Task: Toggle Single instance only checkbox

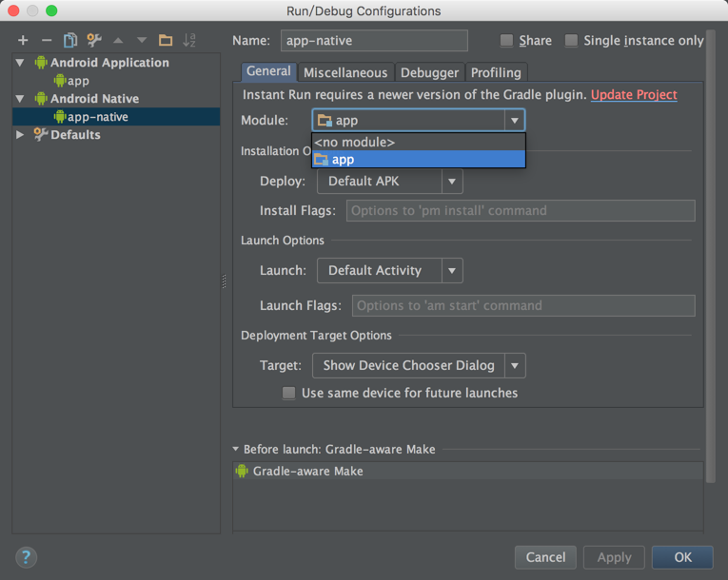Action: click(571, 41)
